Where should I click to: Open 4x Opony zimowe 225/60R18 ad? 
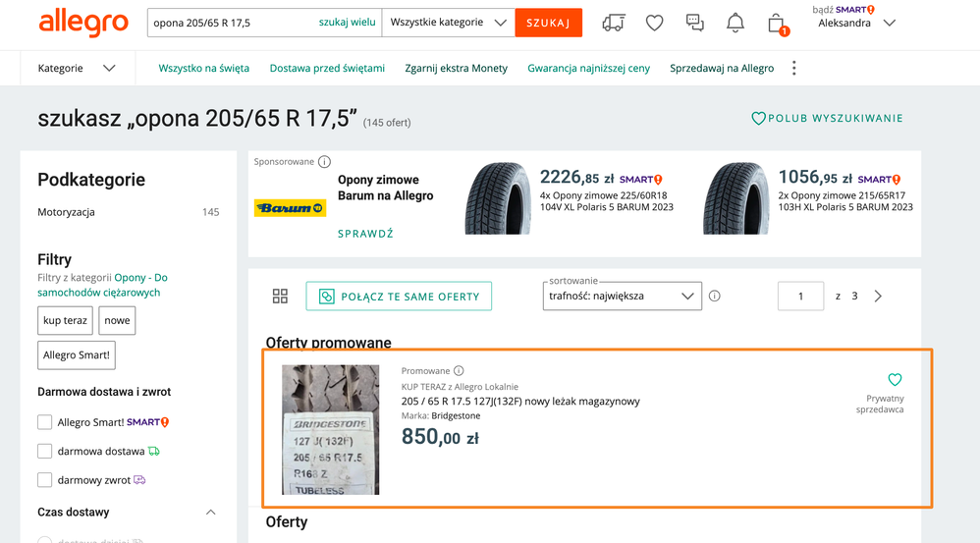(x=607, y=201)
